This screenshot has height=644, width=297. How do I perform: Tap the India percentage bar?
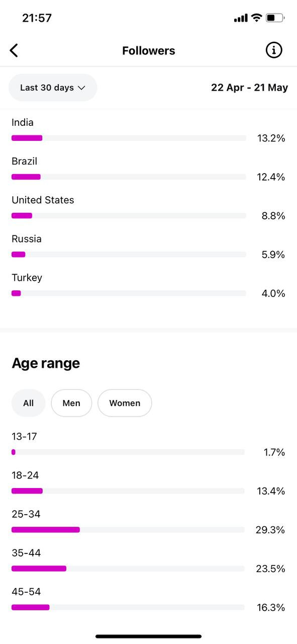coord(129,138)
